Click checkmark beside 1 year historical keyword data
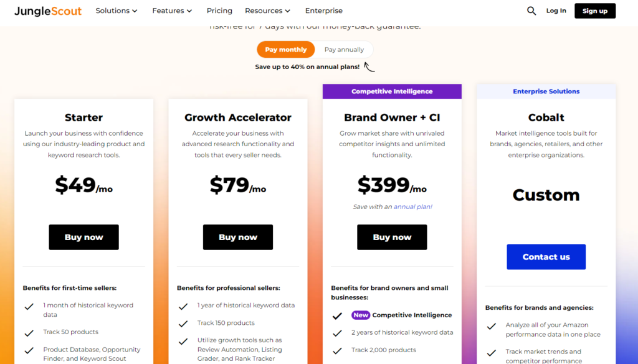Viewport: 638px width, 364px height. [x=183, y=306]
